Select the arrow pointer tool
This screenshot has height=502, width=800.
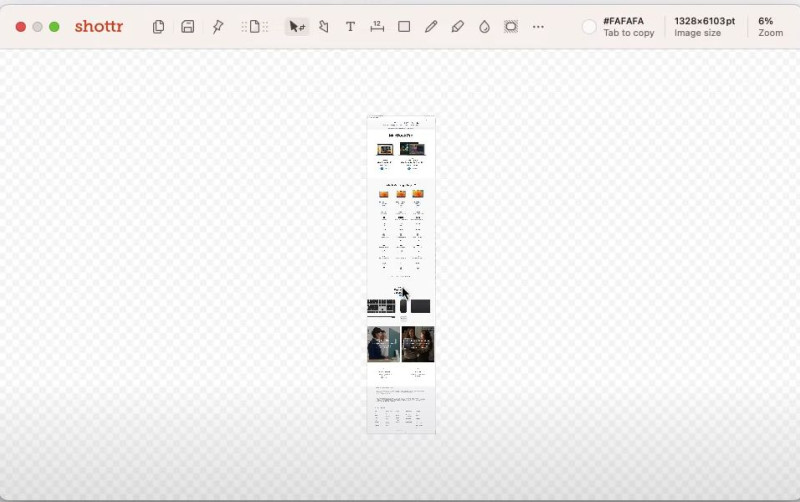click(x=297, y=27)
